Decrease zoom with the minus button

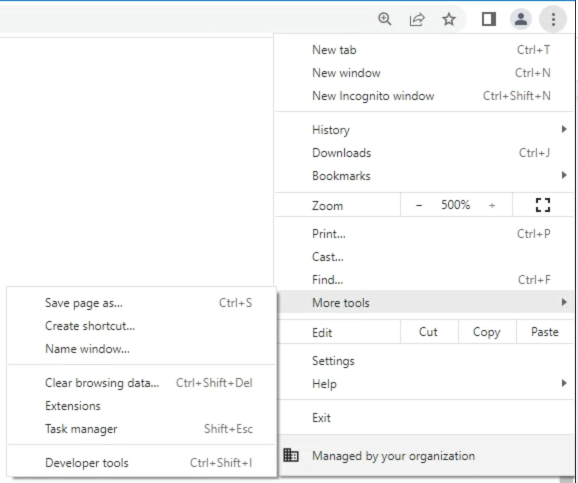pyautogui.click(x=419, y=205)
